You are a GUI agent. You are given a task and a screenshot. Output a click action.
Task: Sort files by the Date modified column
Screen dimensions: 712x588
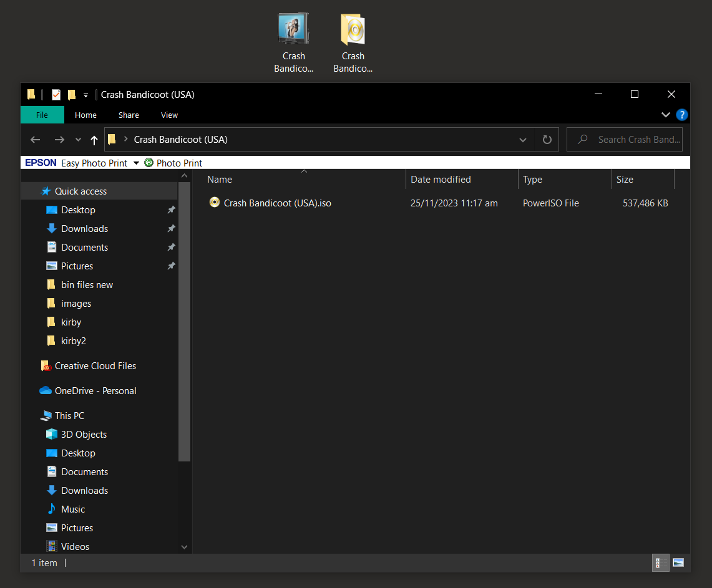pos(441,179)
